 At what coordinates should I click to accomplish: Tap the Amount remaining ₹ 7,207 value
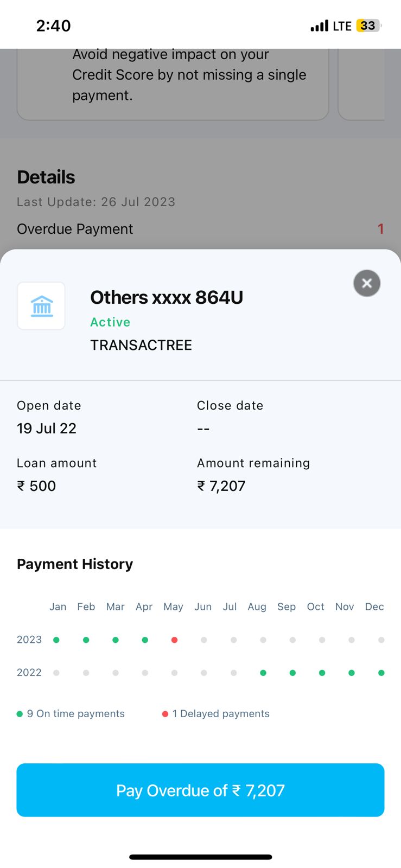click(x=221, y=486)
